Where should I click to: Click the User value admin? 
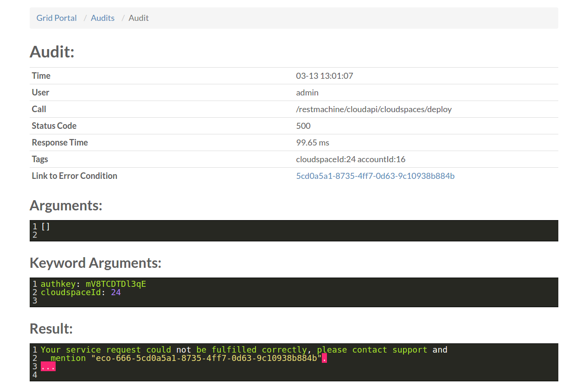coord(307,93)
